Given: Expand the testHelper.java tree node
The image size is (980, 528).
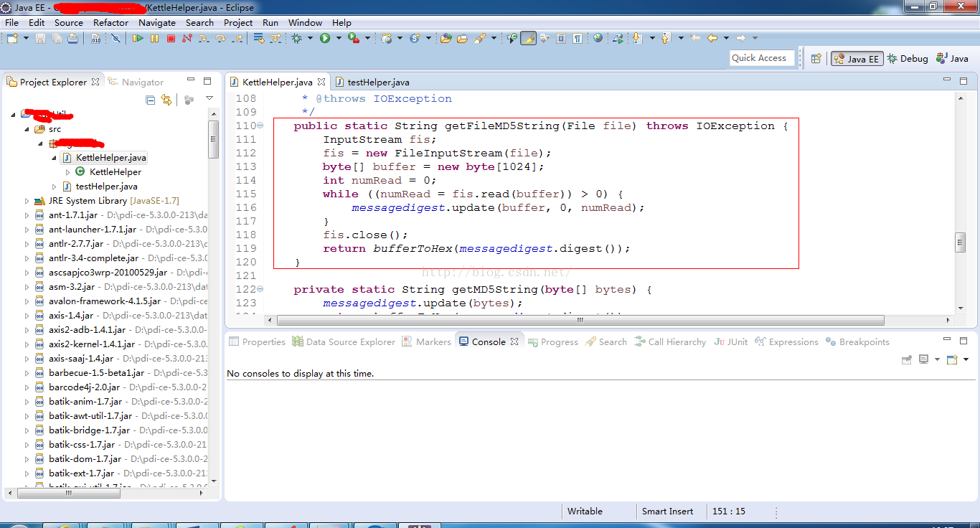Looking at the screenshot, I should point(55,187).
